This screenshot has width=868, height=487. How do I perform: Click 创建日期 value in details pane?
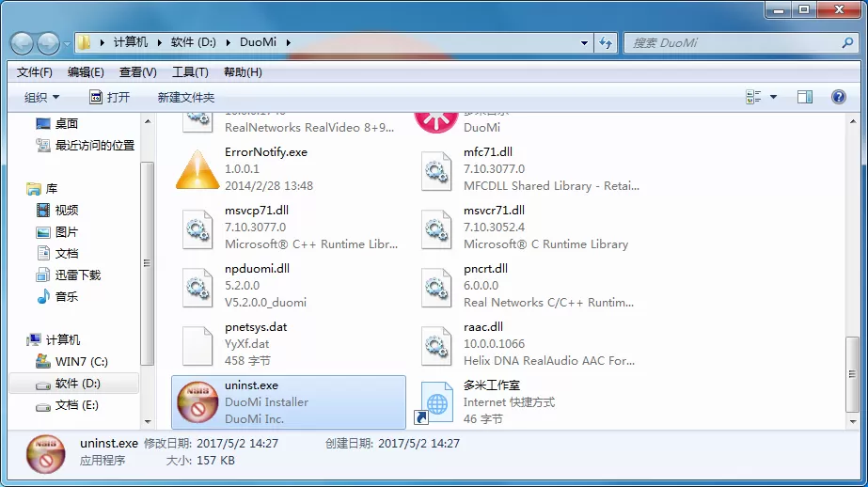(x=419, y=444)
